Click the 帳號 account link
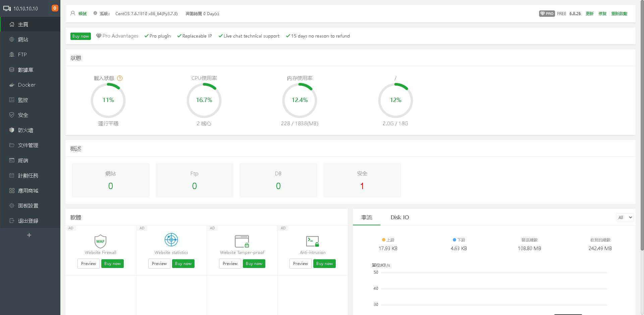The height and width of the screenshot is (315, 644). (83, 13)
